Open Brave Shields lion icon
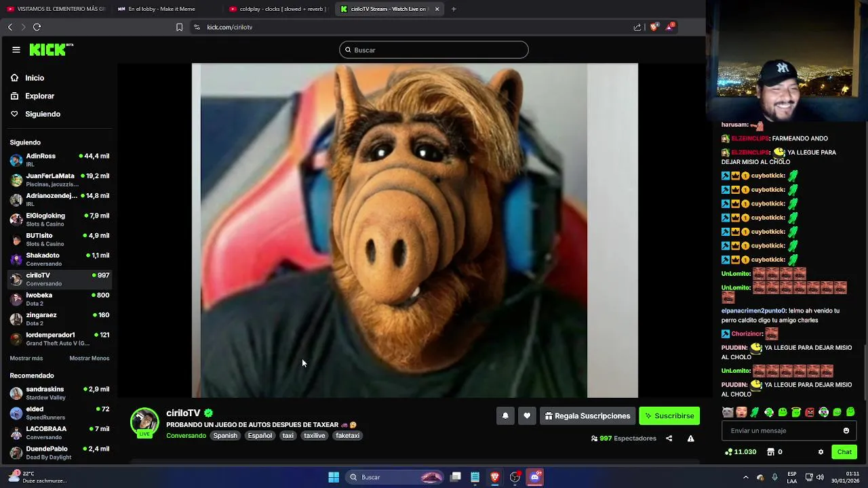The height and width of the screenshot is (488, 868). [654, 27]
